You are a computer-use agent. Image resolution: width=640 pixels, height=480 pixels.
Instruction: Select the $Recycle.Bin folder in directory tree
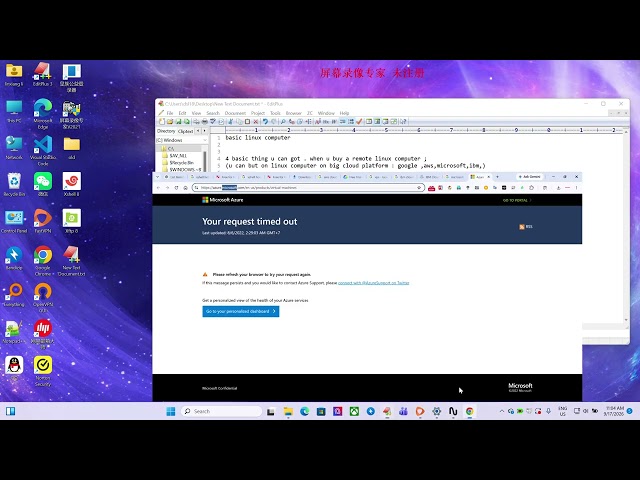tap(182, 162)
